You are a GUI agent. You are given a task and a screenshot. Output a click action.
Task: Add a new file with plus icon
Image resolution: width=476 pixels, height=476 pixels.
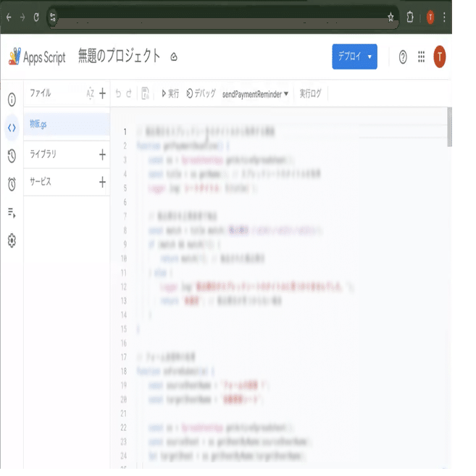[x=103, y=93]
